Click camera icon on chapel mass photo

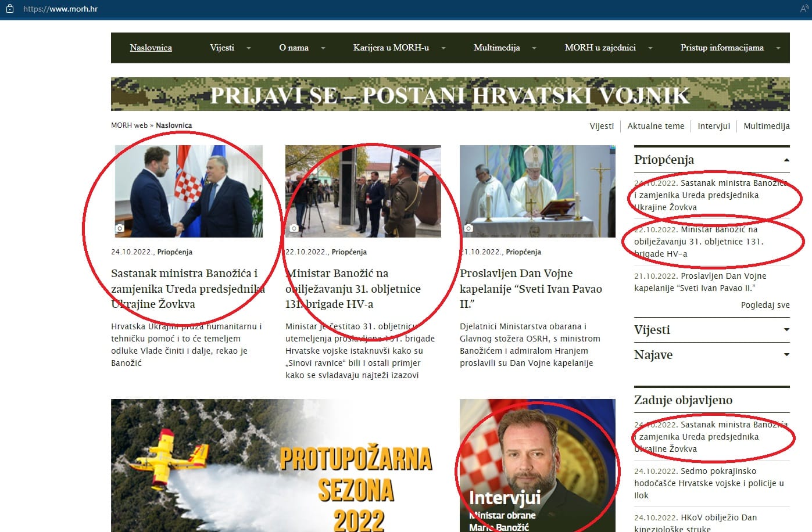pyautogui.click(x=468, y=228)
